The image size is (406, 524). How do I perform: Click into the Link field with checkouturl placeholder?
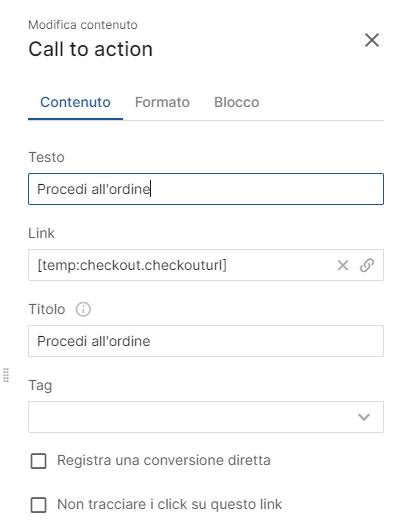182,265
